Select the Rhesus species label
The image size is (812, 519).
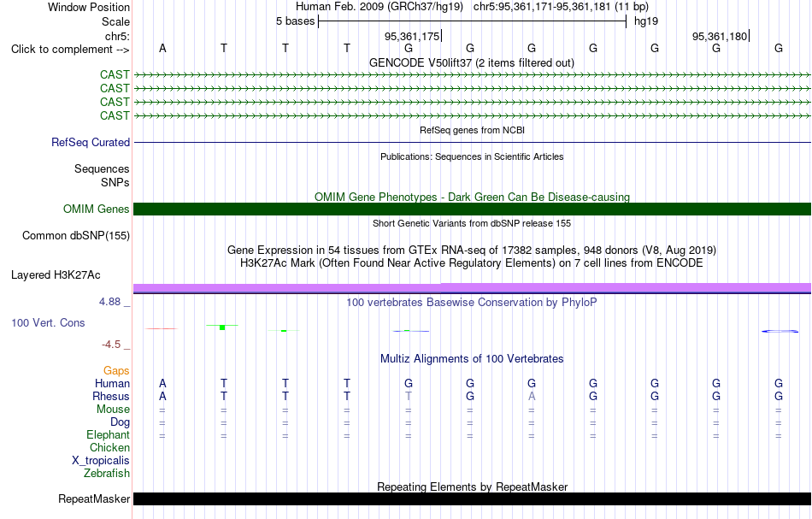[x=111, y=396]
